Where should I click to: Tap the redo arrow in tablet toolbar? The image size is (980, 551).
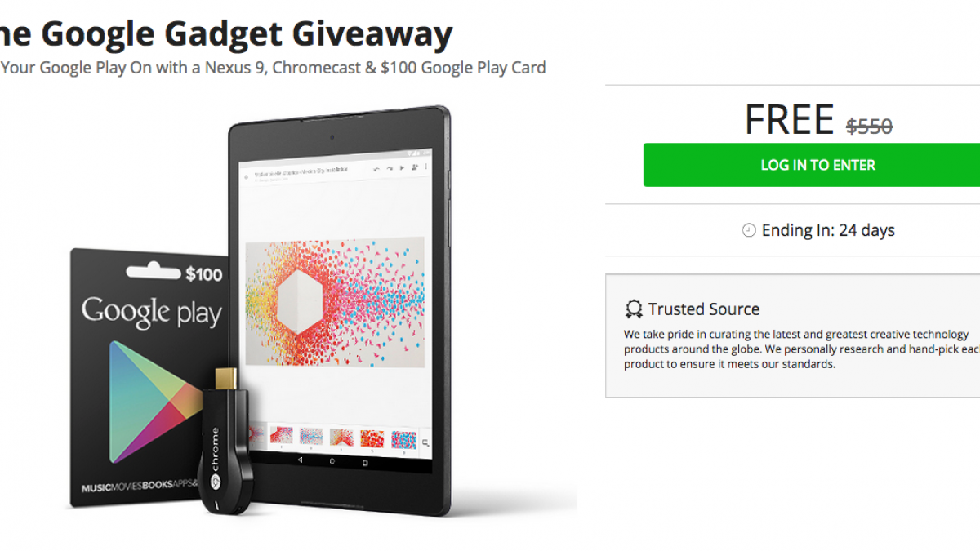point(390,169)
